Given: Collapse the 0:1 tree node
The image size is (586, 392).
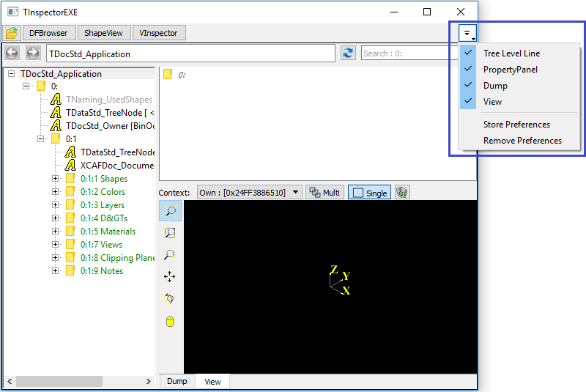Looking at the screenshot, I should (41, 138).
